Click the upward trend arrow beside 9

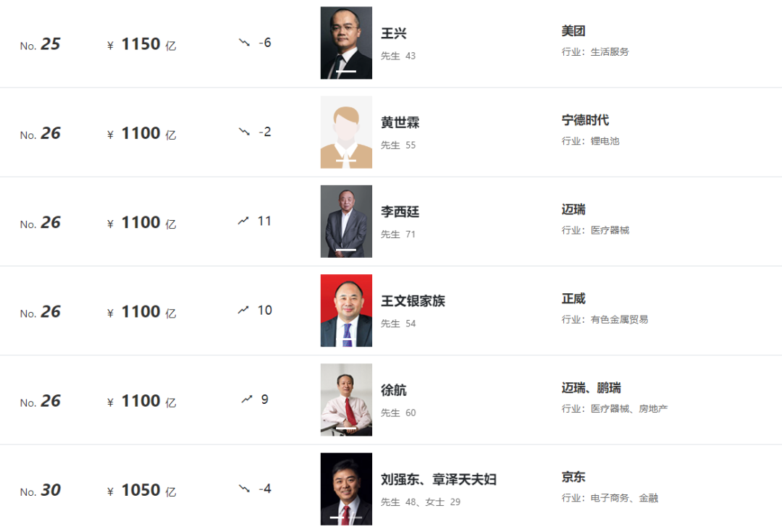point(248,399)
